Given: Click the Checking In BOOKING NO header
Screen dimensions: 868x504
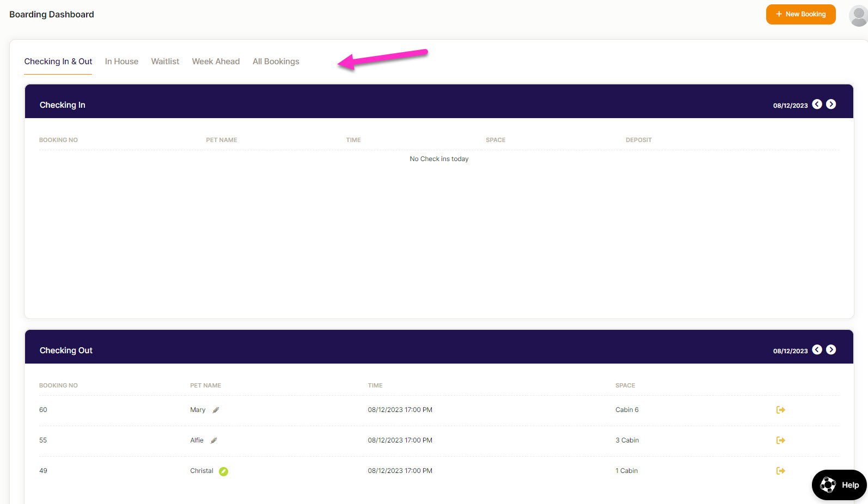Looking at the screenshot, I should click(58, 140).
